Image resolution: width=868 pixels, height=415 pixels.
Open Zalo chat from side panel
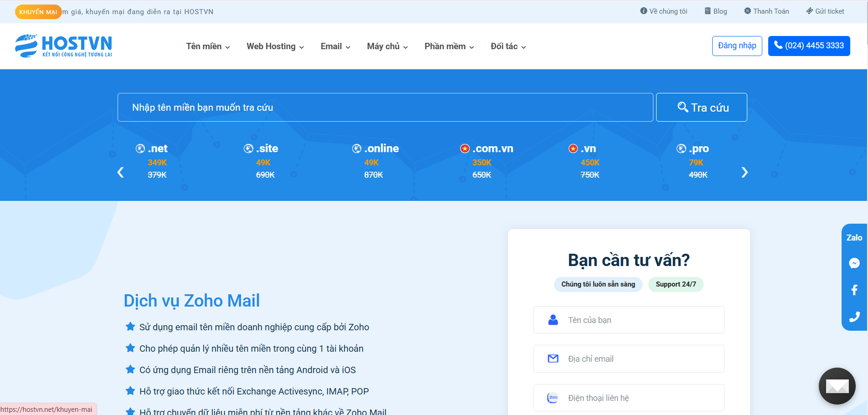854,238
